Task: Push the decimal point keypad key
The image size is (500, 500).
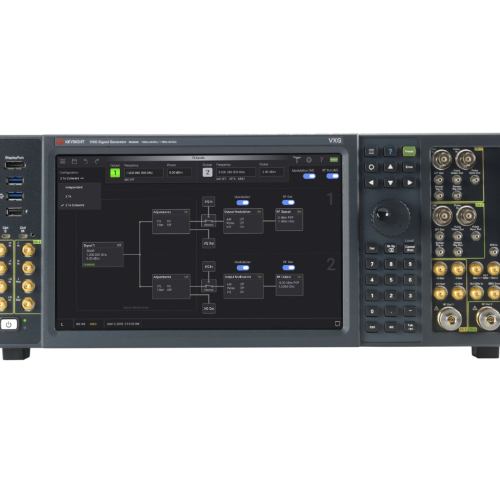Action: pos(391,311)
